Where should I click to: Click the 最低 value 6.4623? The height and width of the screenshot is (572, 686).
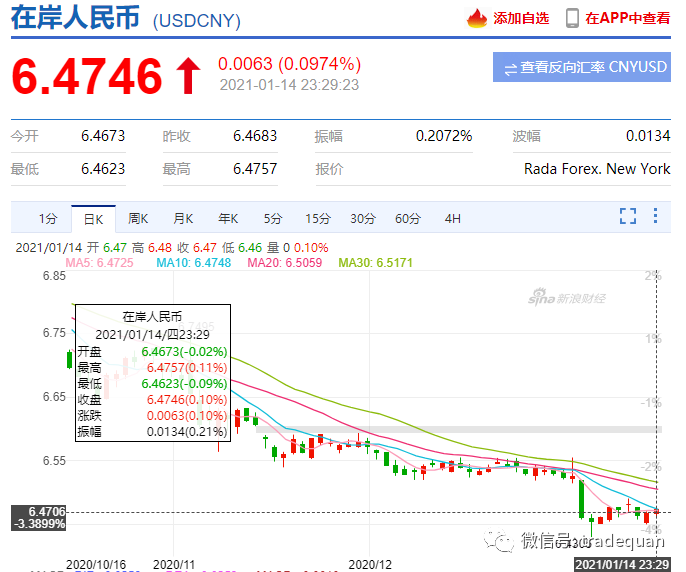point(103,169)
